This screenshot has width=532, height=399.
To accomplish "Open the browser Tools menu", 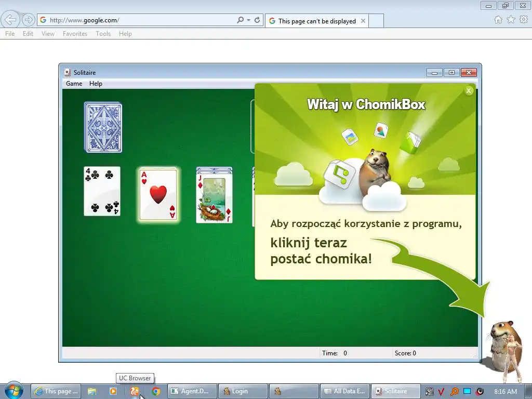I will click(x=103, y=34).
